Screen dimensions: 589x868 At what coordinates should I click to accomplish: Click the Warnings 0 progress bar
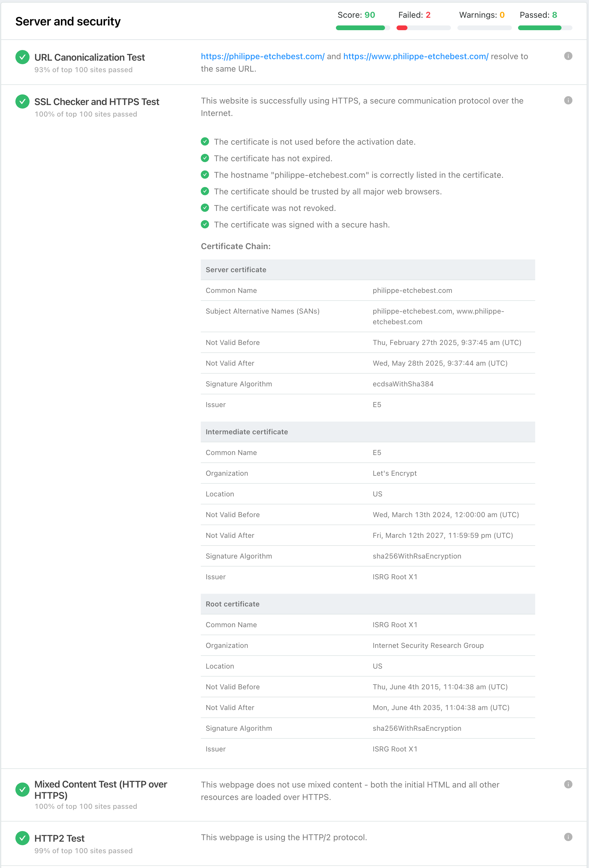pos(485,28)
